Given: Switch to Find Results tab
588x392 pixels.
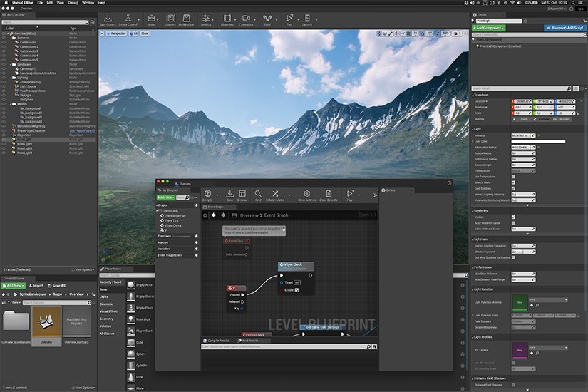Looking at the screenshot, I should (249, 341).
